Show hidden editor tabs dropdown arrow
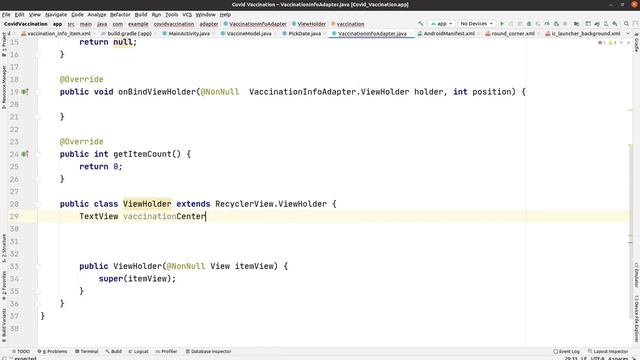The width and height of the screenshot is (640, 360). click(628, 33)
